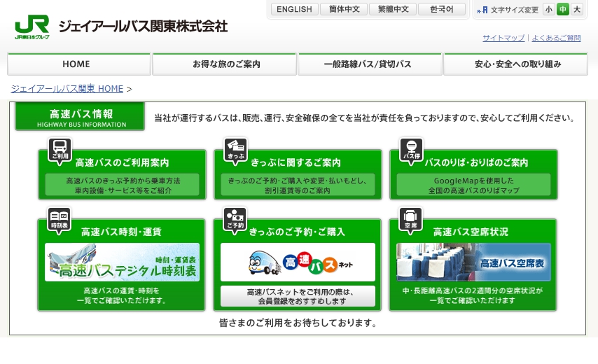Open the 一般路線バス/貸切バス navigation tab
598x364 pixels.
(x=370, y=64)
